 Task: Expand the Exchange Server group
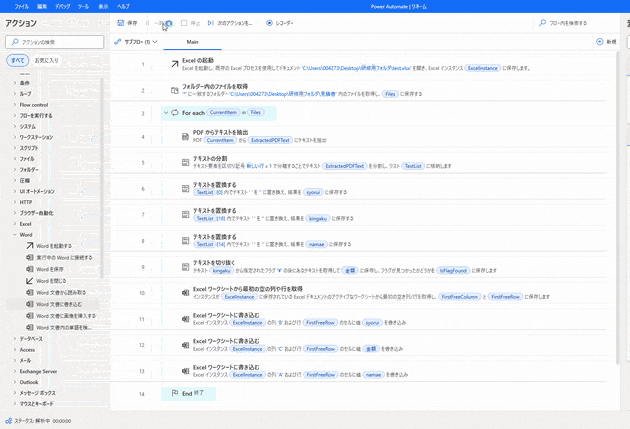(15, 371)
